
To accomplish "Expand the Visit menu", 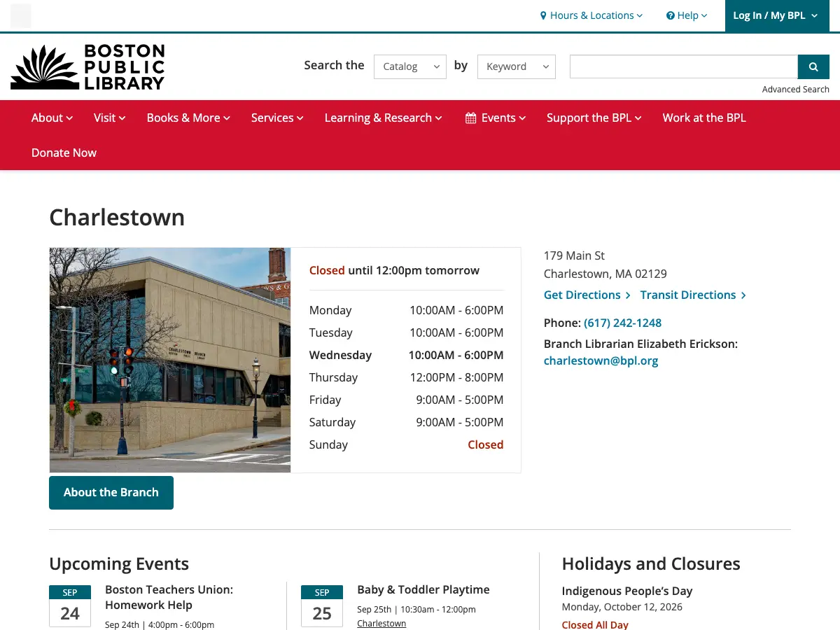I will [109, 118].
